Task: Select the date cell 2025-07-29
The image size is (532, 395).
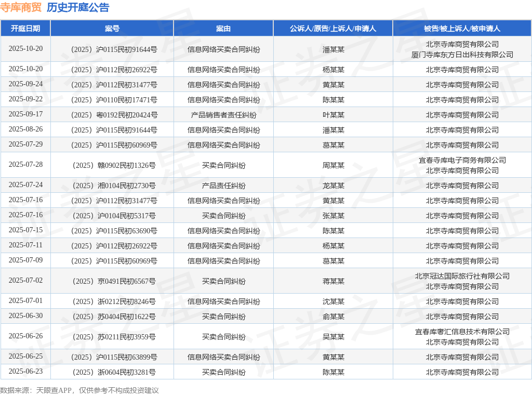Action: tap(26, 144)
